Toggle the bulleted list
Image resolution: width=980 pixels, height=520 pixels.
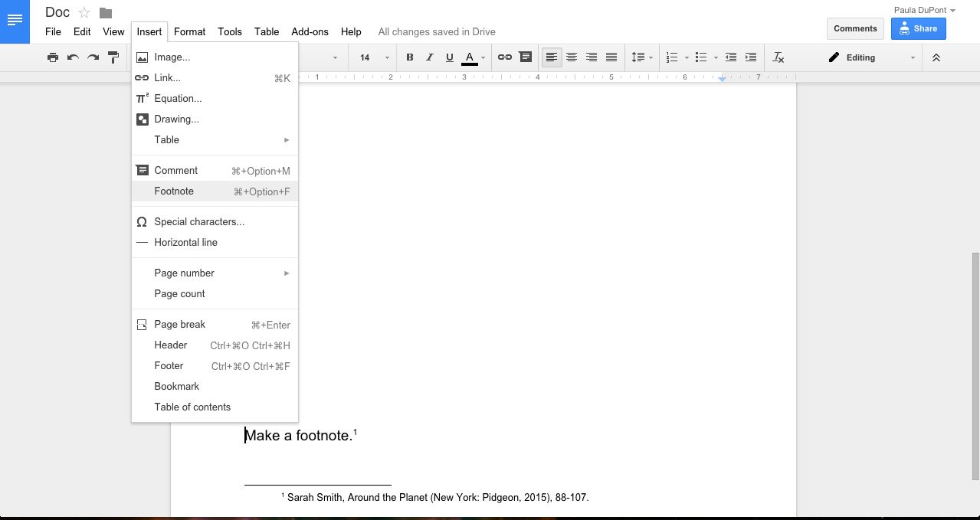click(700, 57)
